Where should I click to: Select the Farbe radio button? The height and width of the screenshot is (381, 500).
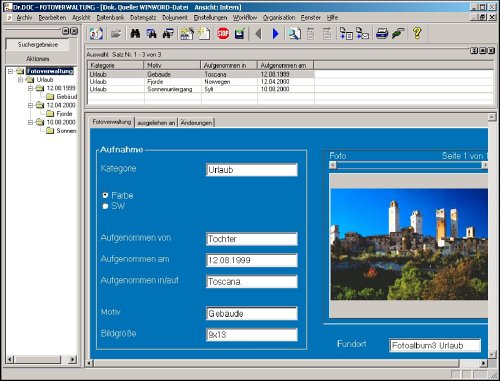pos(105,195)
